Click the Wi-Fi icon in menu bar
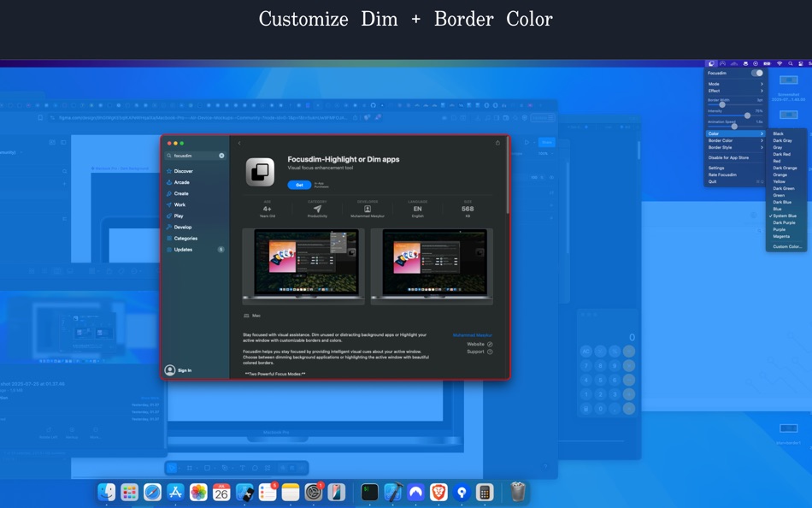 780,64
